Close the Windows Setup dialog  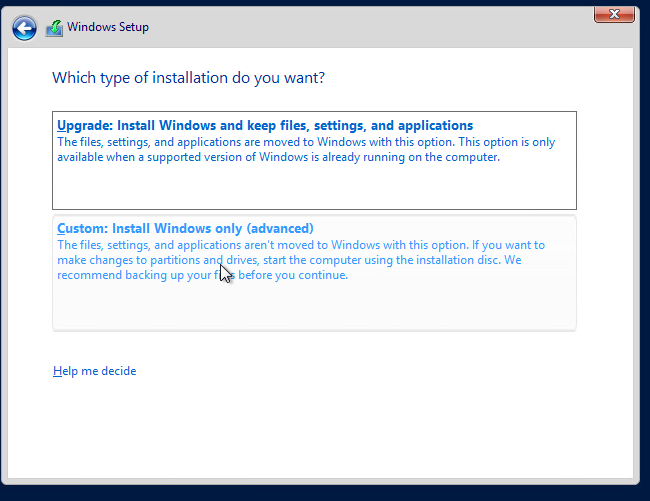614,15
